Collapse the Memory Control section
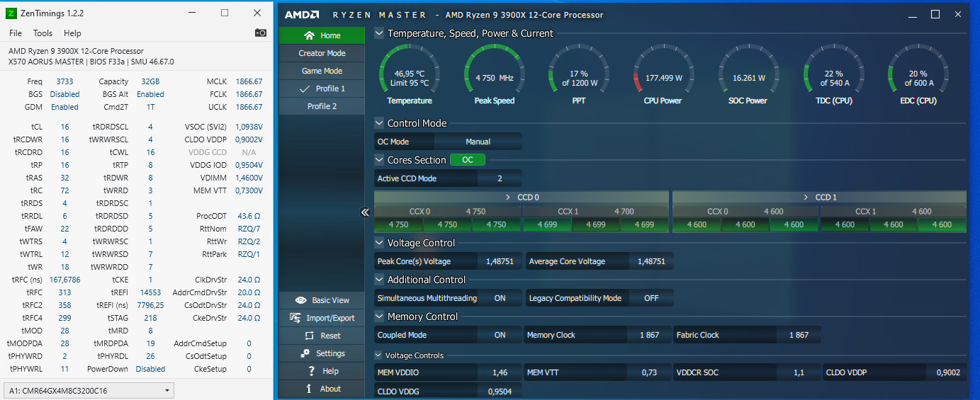Viewport: 980px width, 400px height. (x=379, y=316)
